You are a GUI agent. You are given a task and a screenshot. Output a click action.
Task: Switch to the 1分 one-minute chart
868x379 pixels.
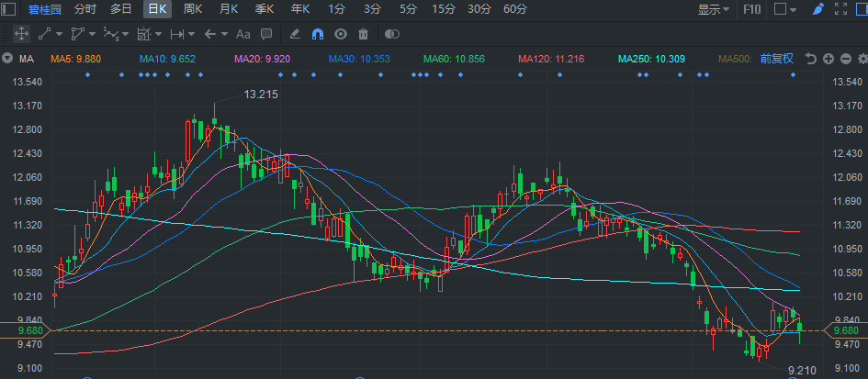click(336, 9)
